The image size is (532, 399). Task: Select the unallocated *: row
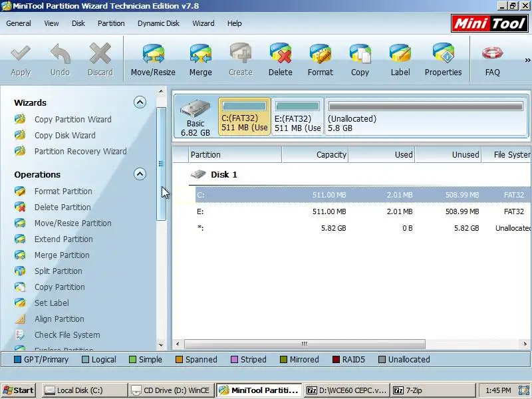click(x=363, y=228)
